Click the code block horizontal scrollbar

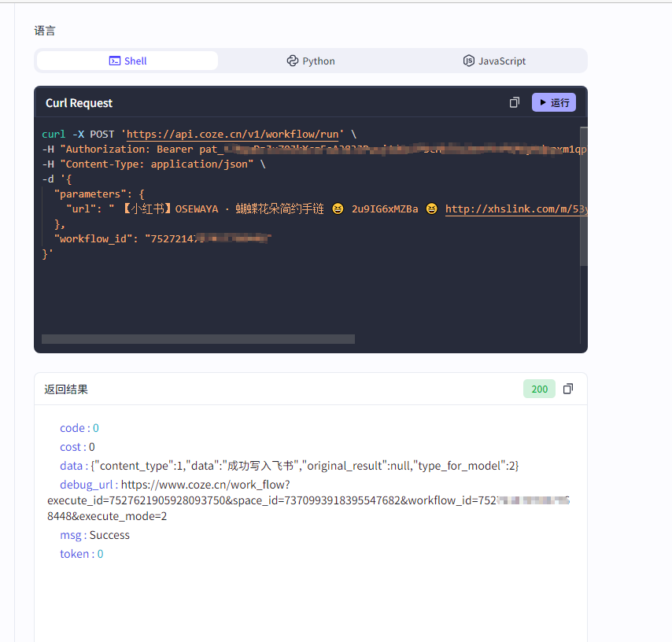198,339
